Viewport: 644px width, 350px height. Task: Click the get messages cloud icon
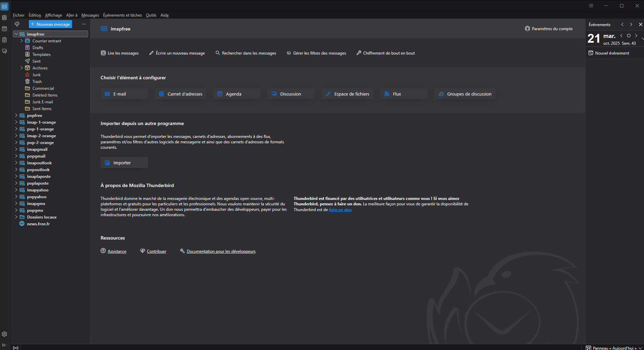(x=17, y=24)
